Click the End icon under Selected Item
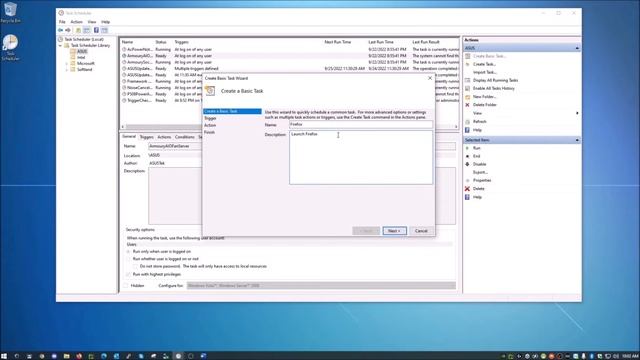Viewport: 640px width, 360px height. (x=468, y=156)
